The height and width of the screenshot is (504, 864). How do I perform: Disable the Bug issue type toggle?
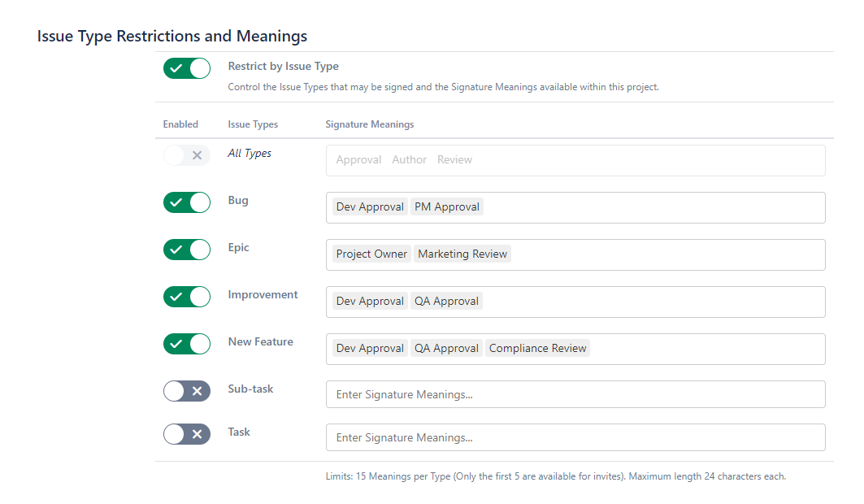[x=187, y=202]
